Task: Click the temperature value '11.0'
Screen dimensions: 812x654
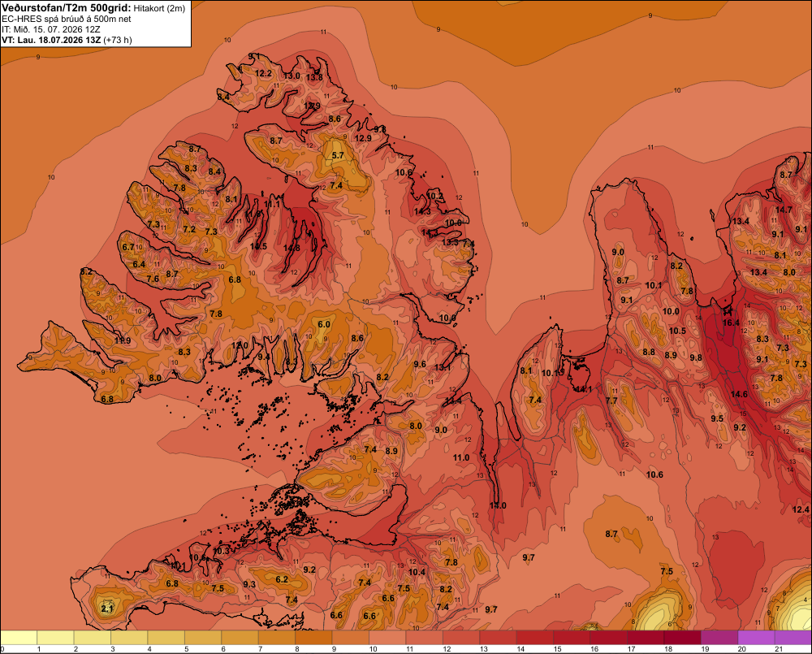Action: coord(461,457)
